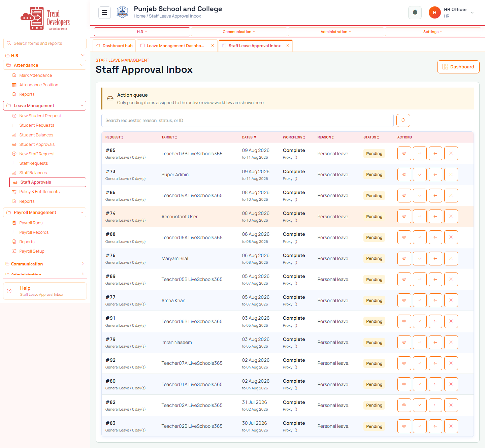Viewport: 485px width, 448px height.
Task: Click the requester search input field
Action: coord(248,120)
